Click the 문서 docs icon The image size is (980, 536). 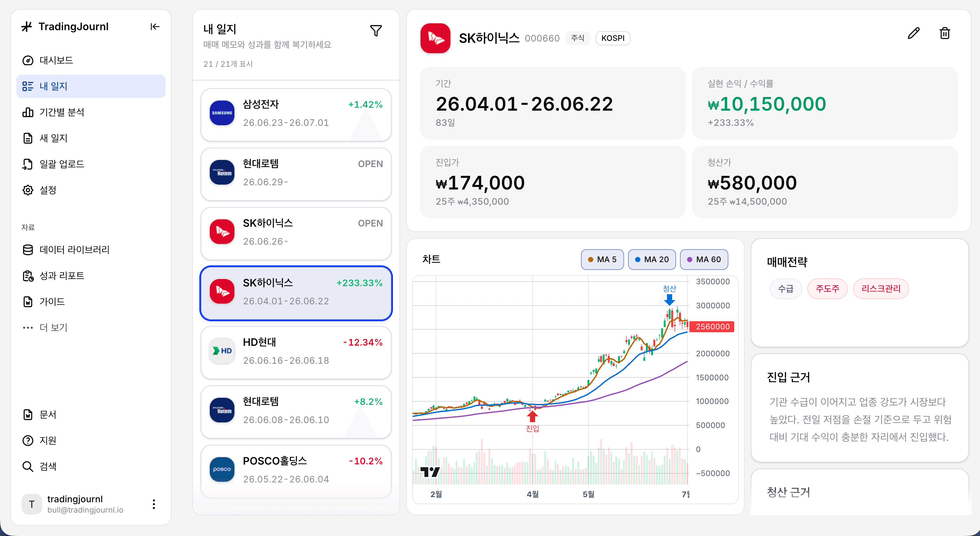(28, 414)
